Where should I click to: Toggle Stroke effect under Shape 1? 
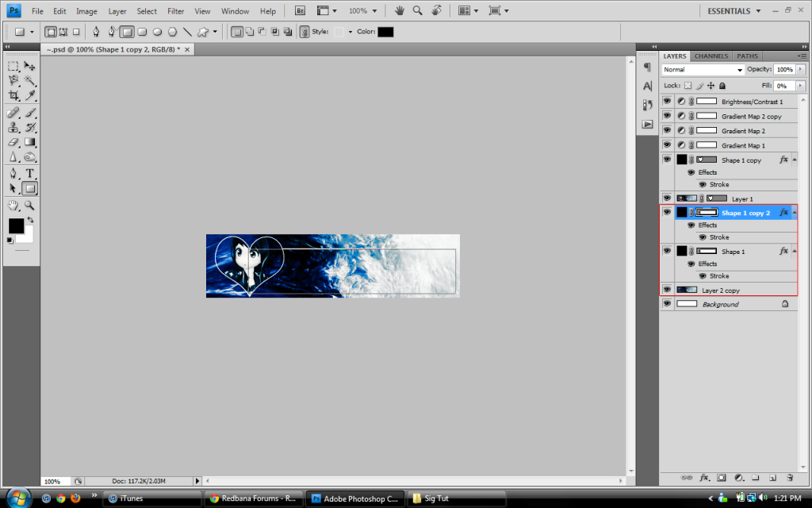[703, 275]
